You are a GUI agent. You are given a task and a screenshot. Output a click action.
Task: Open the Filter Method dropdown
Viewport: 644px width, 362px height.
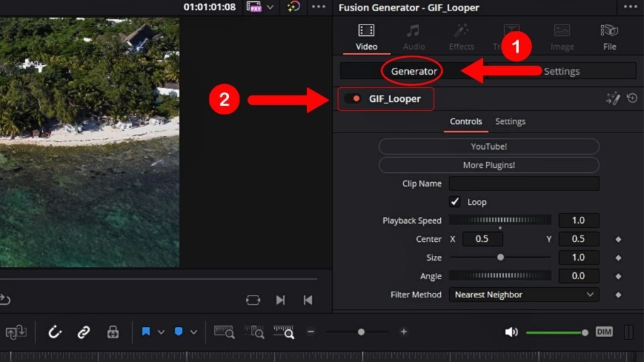(x=524, y=294)
